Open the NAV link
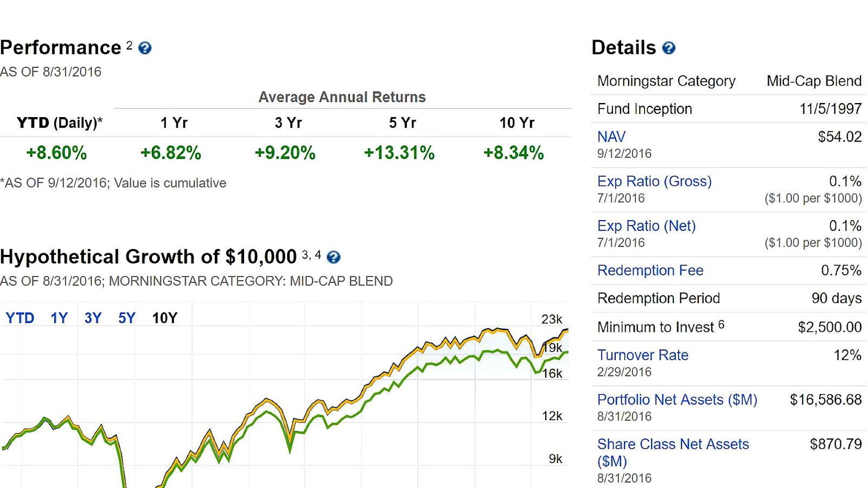The image size is (868, 488). click(611, 137)
